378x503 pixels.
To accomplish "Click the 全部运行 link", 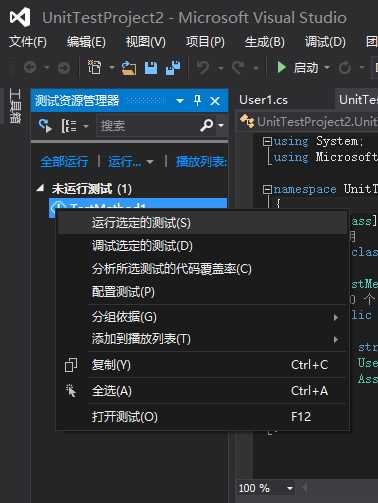I will [64, 162].
